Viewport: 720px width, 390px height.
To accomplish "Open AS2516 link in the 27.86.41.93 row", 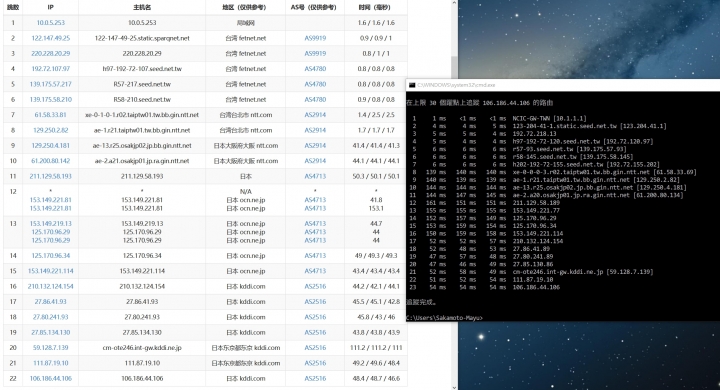I will 315,302.
